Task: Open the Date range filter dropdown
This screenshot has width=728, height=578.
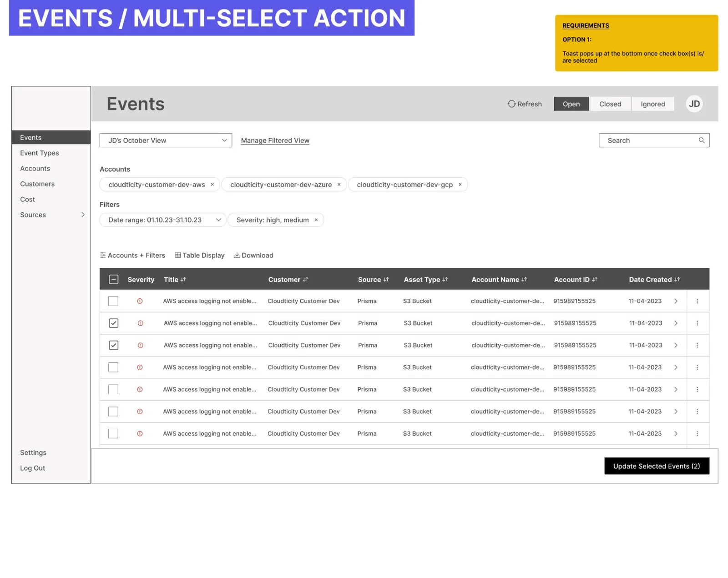Action: [x=163, y=220]
